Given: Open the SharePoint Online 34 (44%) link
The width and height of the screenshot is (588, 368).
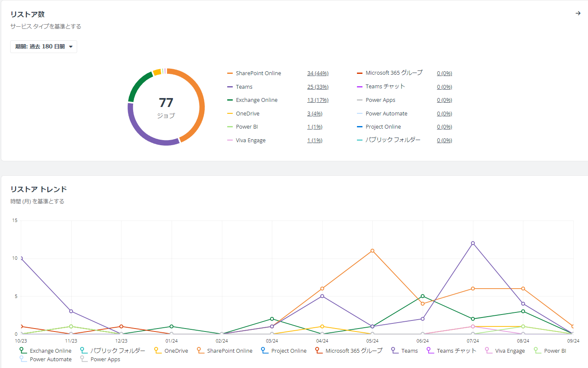Looking at the screenshot, I should pos(318,73).
